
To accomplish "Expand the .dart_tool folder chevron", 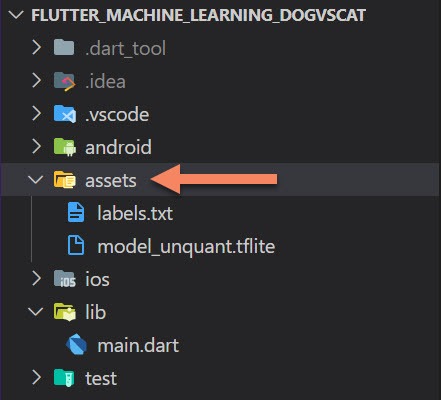I will (x=37, y=47).
